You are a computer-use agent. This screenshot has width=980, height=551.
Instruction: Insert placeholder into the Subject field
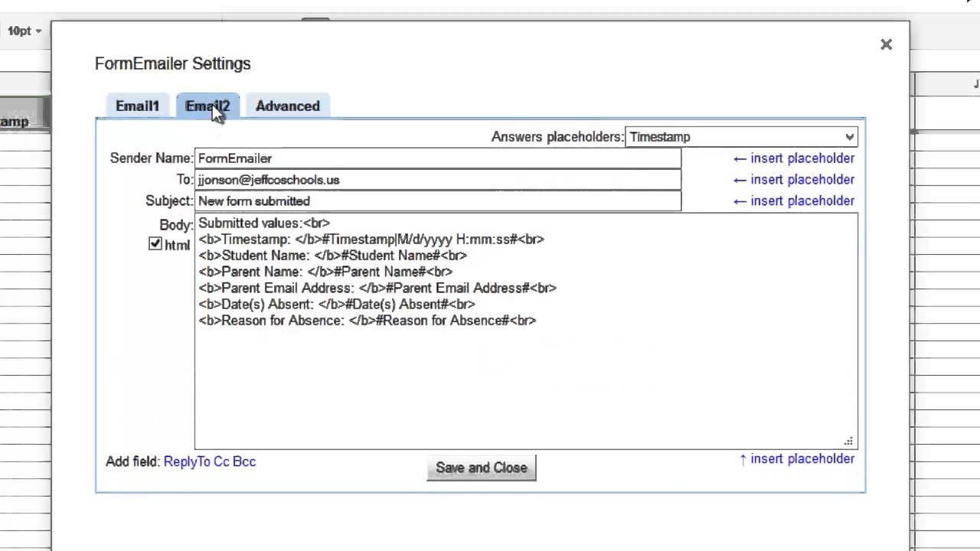793,201
